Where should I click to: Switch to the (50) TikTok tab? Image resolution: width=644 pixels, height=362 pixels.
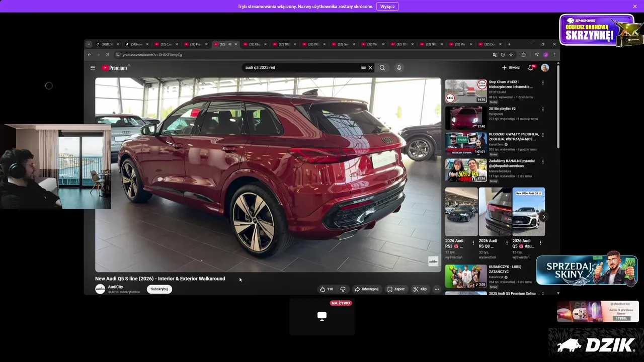[108, 44]
